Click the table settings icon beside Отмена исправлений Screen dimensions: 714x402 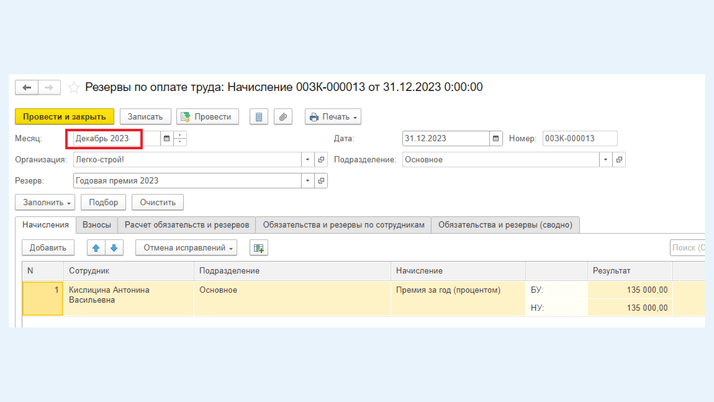(259, 248)
